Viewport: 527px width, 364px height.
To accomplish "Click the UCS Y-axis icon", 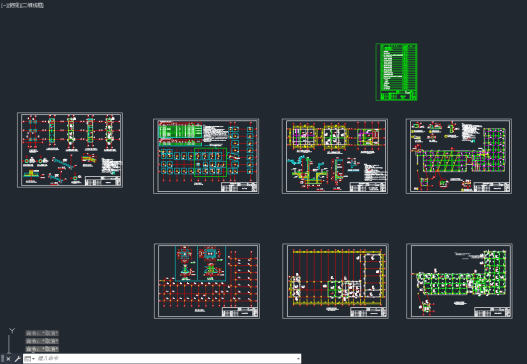I will pyautogui.click(x=12, y=331).
